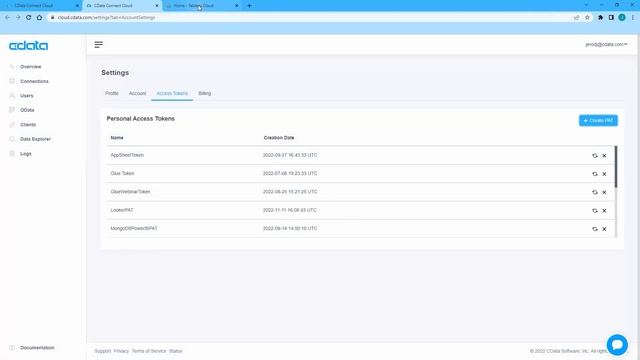
Task: Switch to the Profile settings tab
Action: pos(112,93)
